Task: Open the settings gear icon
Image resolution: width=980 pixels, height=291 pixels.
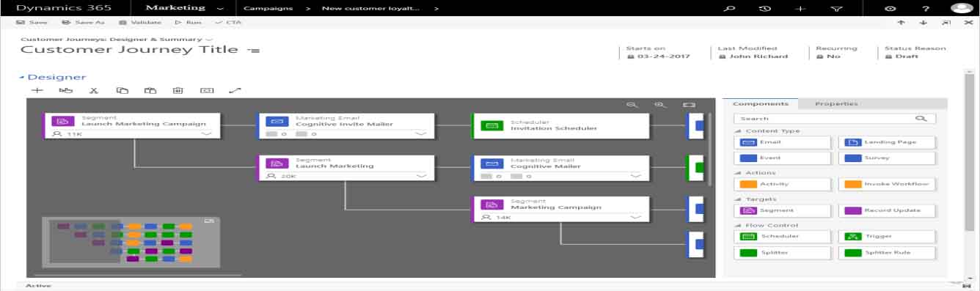Action: coord(891,9)
